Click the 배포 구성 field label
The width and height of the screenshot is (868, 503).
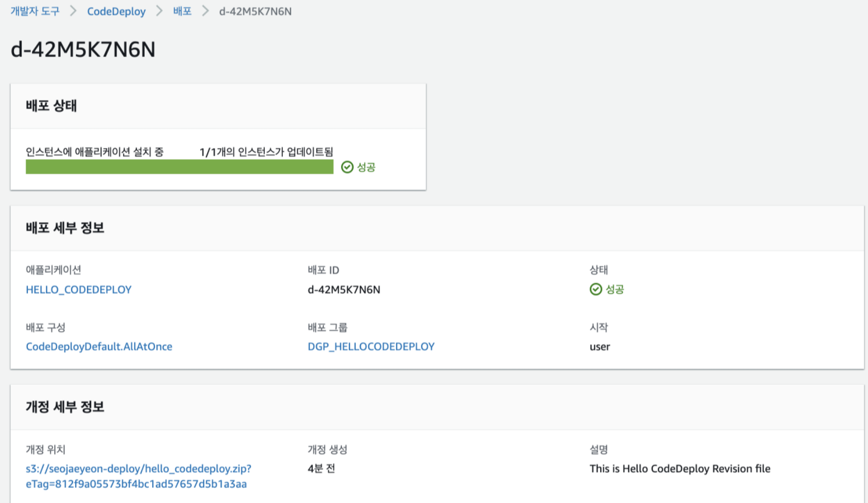point(45,327)
